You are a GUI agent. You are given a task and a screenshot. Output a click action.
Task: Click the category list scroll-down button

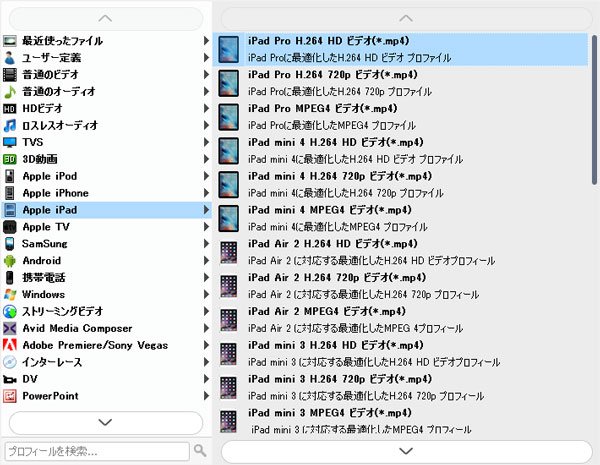106,423
